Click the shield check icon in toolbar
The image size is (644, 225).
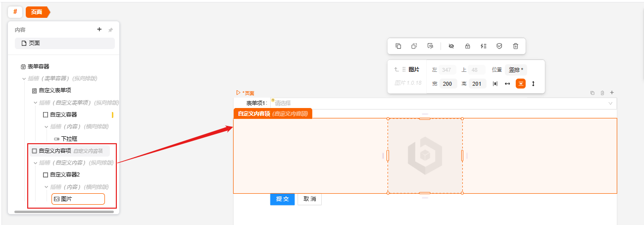point(499,46)
